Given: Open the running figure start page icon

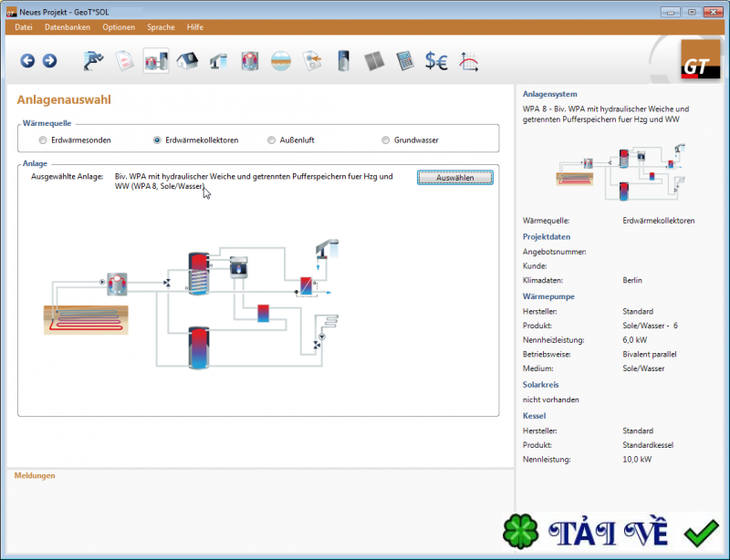Looking at the screenshot, I should pyautogui.click(x=94, y=60).
